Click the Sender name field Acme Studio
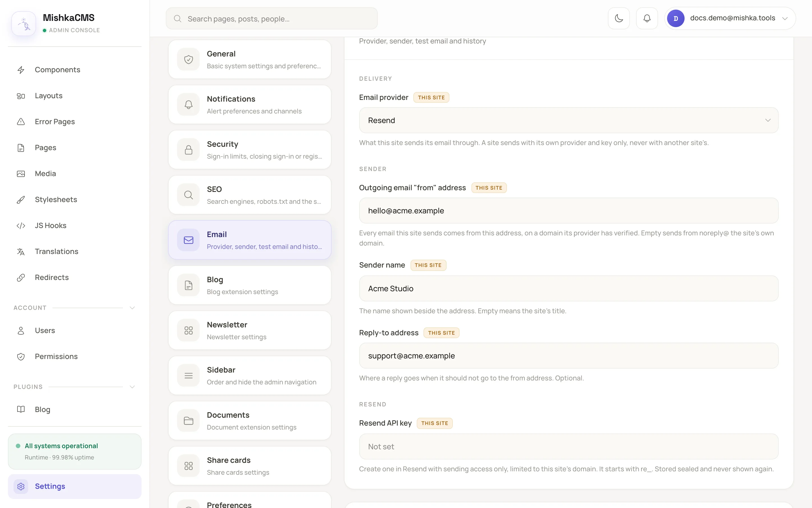 click(x=568, y=289)
